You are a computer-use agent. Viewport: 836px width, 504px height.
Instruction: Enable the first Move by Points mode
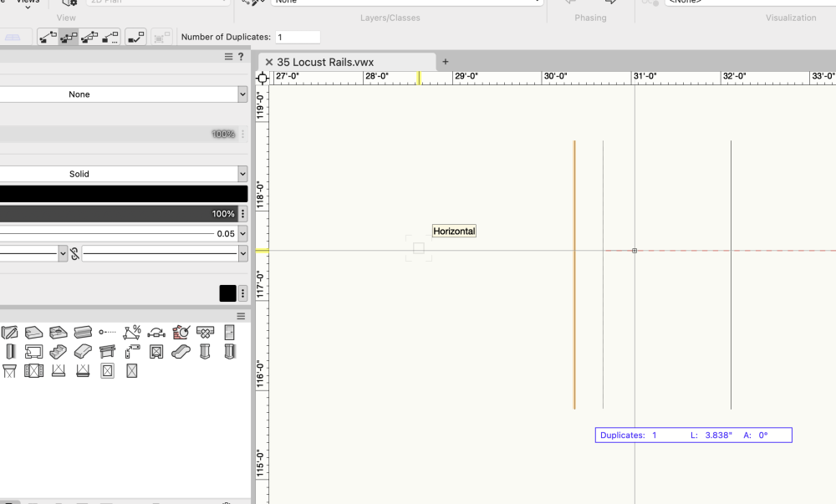48,37
